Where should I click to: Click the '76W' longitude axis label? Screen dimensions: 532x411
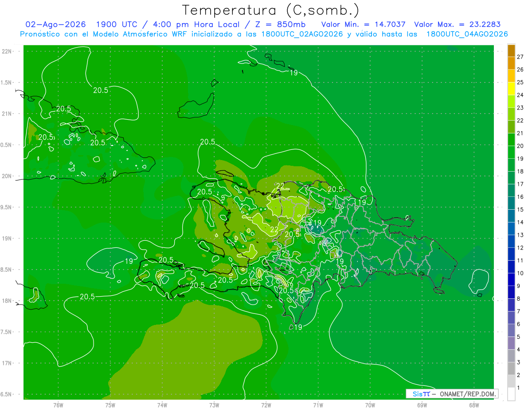[58, 405]
